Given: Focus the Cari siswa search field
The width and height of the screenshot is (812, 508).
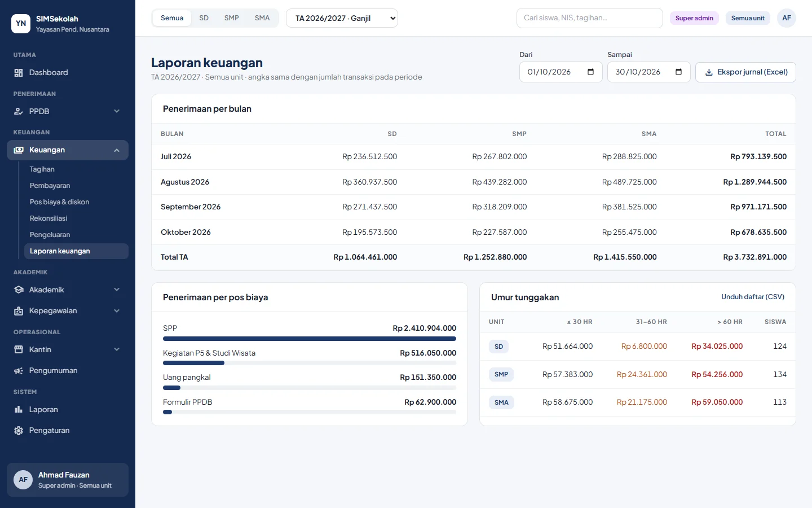Looking at the screenshot, I should [x=590, y=18].
